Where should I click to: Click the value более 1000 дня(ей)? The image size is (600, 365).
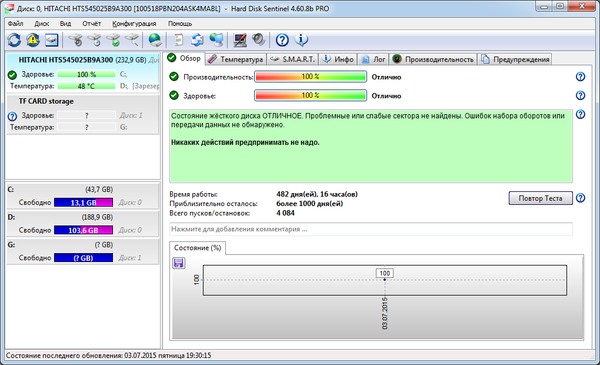pyautogui.click(x=310, y=204)
